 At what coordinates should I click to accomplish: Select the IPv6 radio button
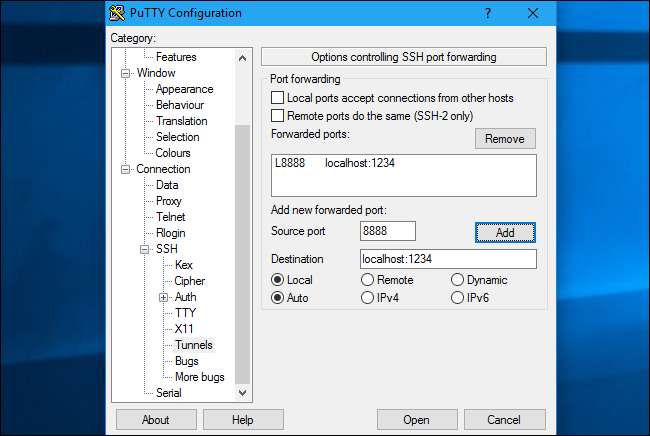458,297
